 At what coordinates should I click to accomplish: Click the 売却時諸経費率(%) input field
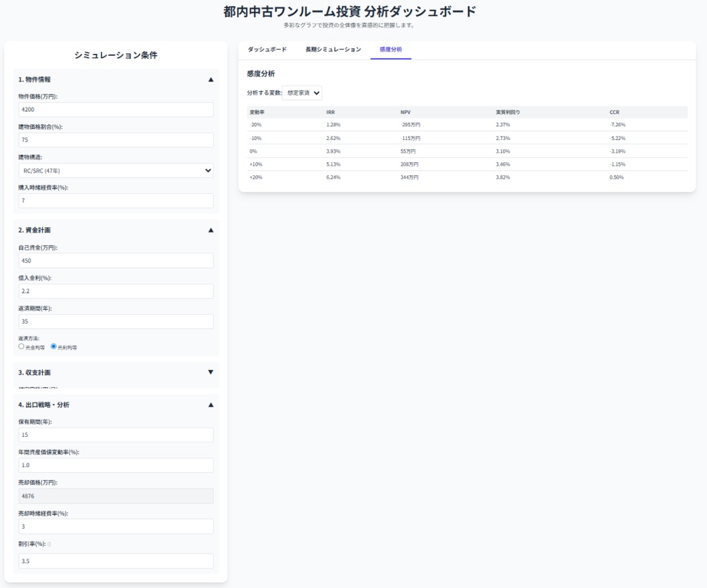point(116,527)
